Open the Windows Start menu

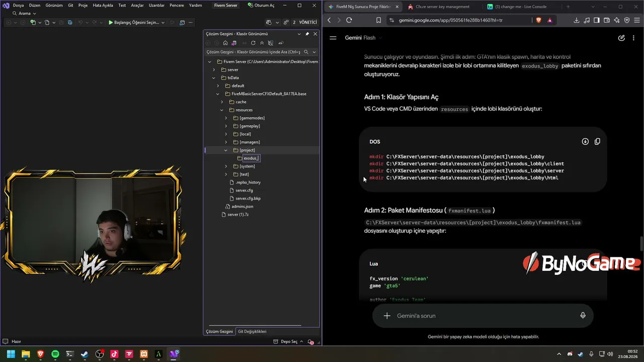click(x=11, y=354)
